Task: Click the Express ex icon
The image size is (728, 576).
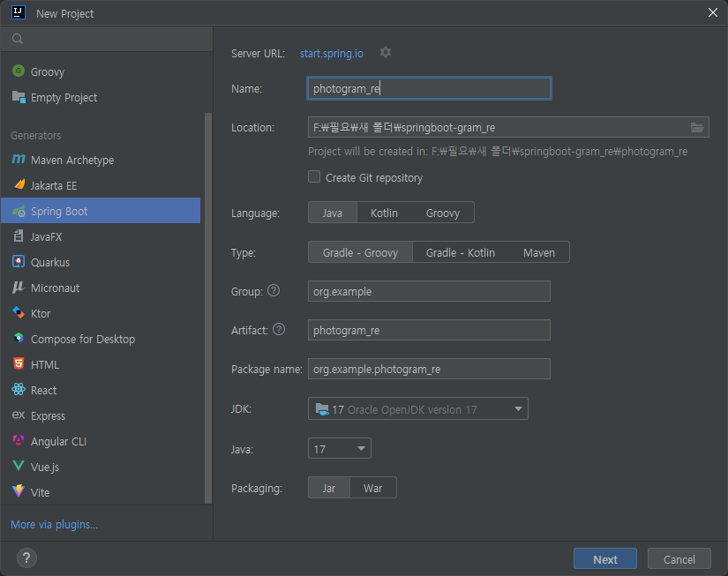Action: pos(19,415)
